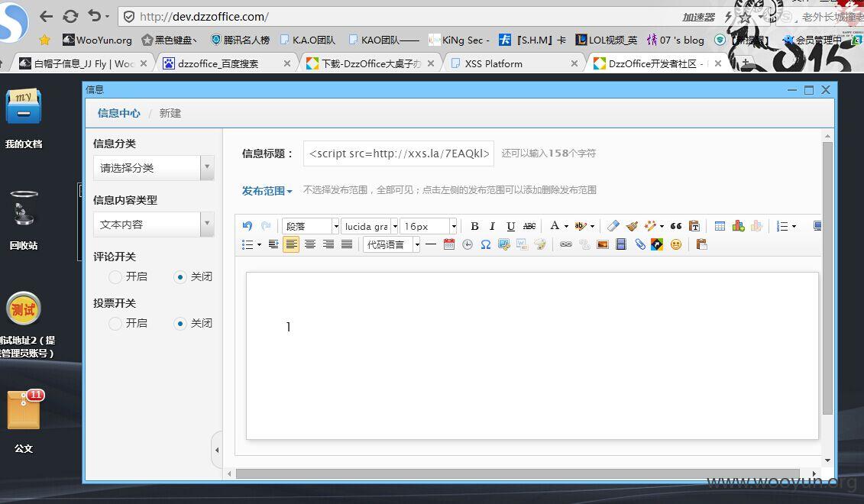The image size is (864, 504).
Task: Click the vertical scrollbar of the form
Action: [x=827, y=278]
